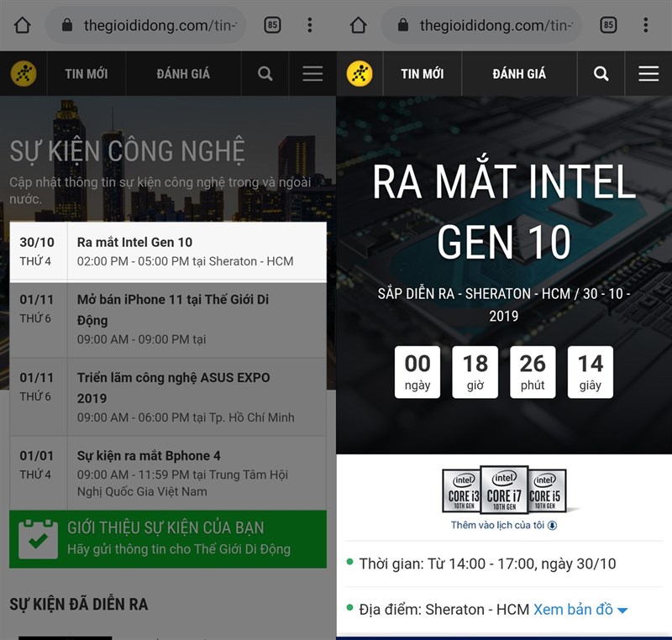Select the 'TIN MỚI' tab on the left page
The width and height of the screenshot is (672, 640).
[x=87, y=74]
